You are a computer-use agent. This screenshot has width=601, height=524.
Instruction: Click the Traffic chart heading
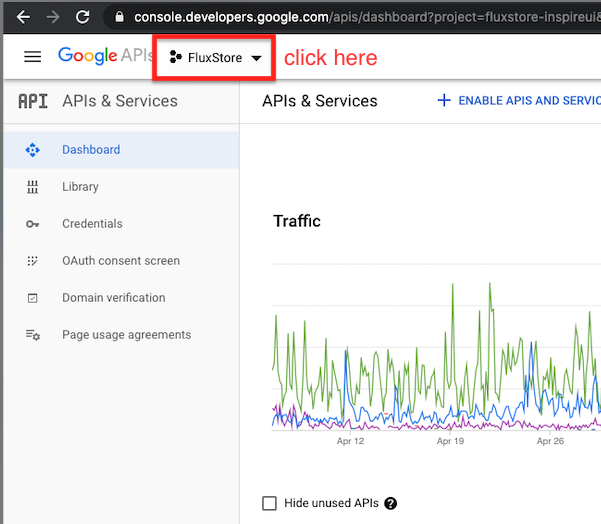click(297, 221)
